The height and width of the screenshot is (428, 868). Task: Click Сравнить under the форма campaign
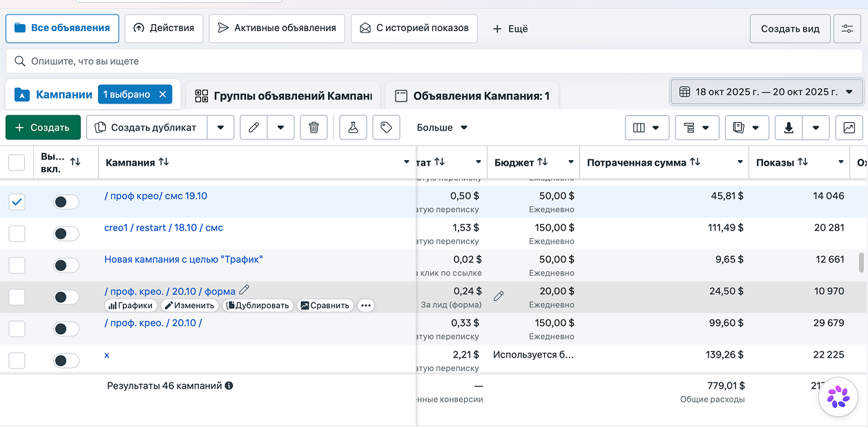(x=325, y=305)
